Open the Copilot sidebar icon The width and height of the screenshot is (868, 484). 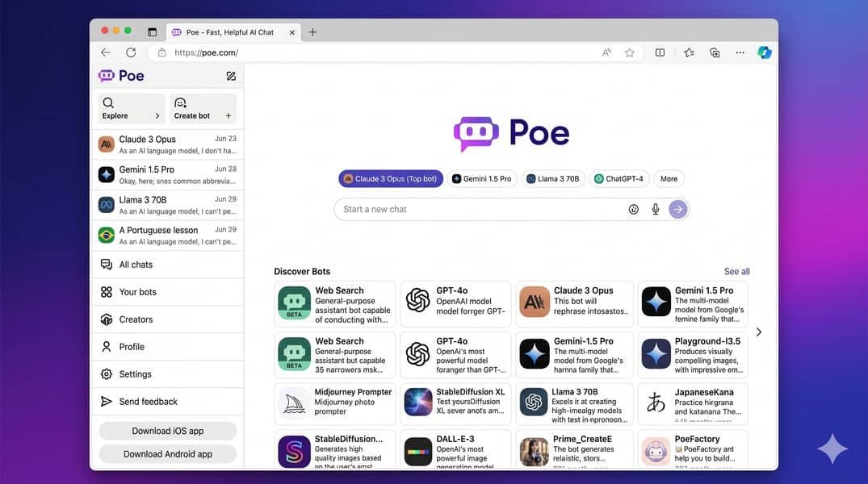click(765, 52)
